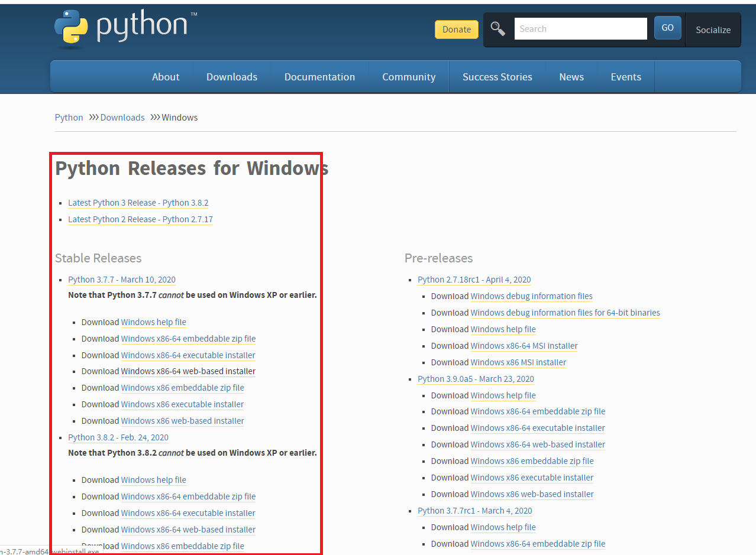
Task: Click the Windows breadcrumb text
Action: [x=180, y=118]
